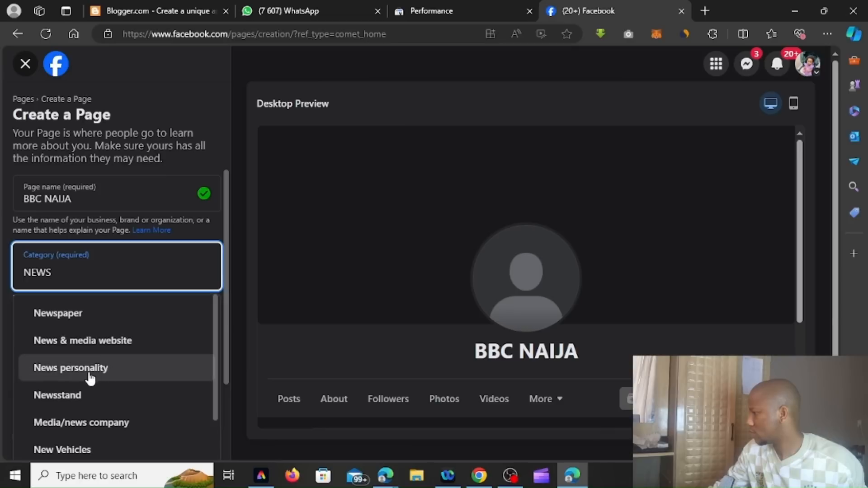The height and width of the screenshot is (488, 868).
Task: View site information lock icon
Action: point(108,34)
